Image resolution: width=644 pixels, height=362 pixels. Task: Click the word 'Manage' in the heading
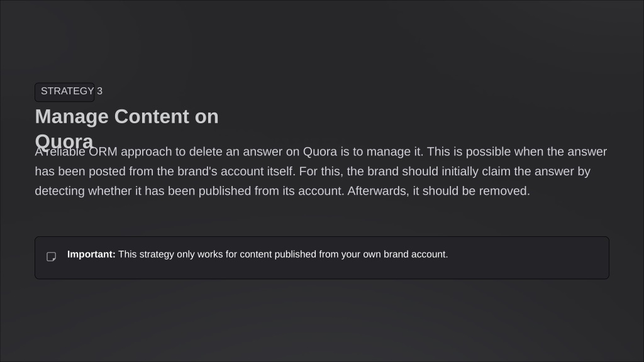tap(72, 117)
